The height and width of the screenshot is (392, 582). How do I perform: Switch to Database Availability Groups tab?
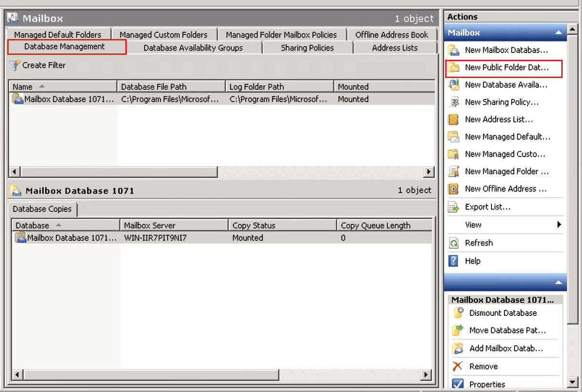tap(193, 48)
